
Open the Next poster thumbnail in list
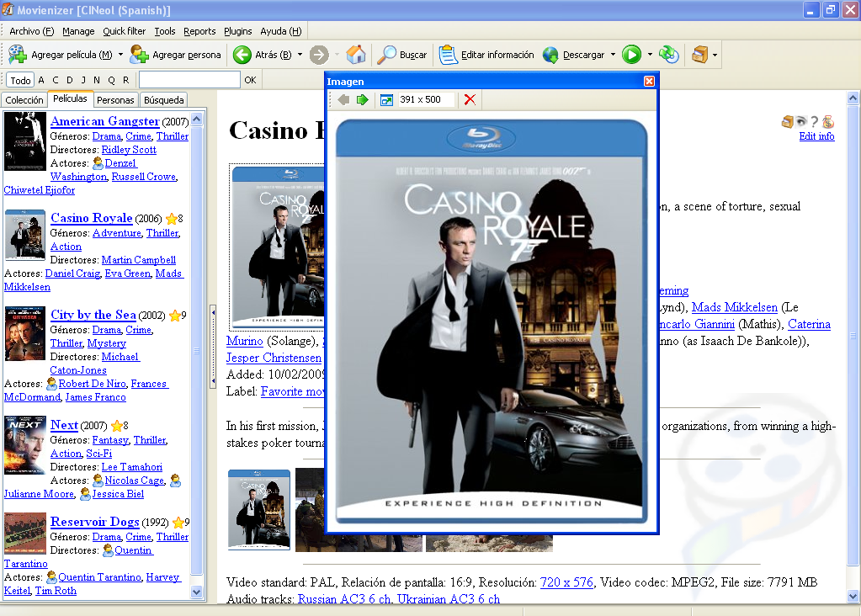[x=25, y=445]
